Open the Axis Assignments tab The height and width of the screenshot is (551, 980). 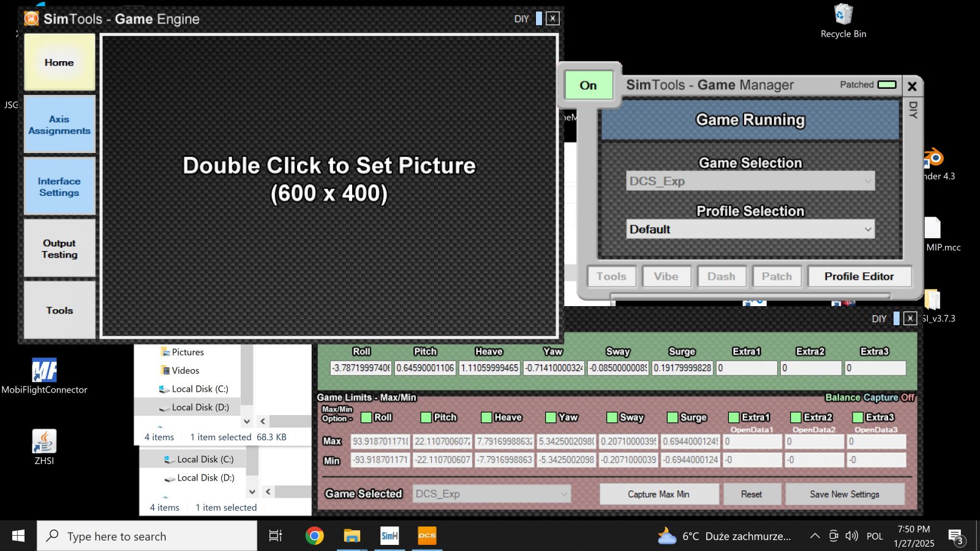pyautogui.click(x=59, y=124)
